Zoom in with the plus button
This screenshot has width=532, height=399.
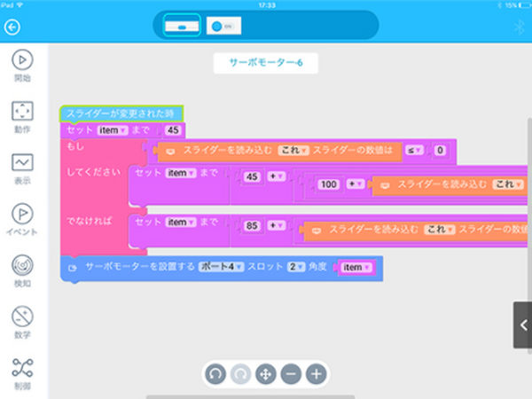[x=316, y=374]
